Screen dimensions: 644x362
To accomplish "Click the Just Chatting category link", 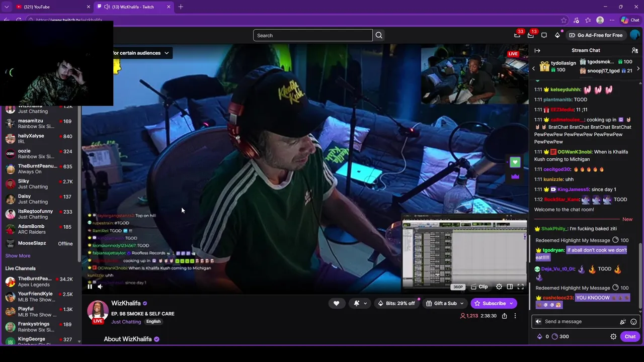I will tap(126, 322).
